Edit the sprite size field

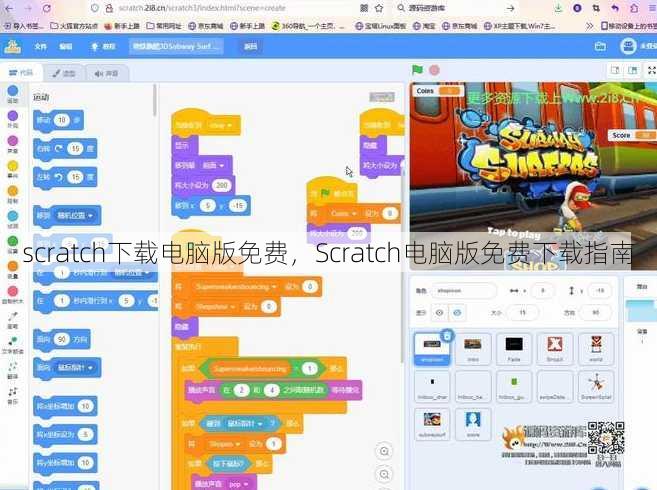pos(522,313)
